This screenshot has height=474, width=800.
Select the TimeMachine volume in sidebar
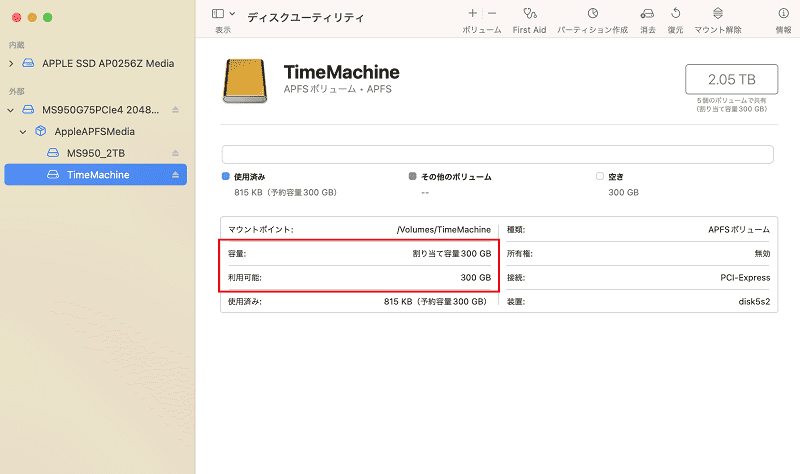pyautogui.click(x=95, y=174)
